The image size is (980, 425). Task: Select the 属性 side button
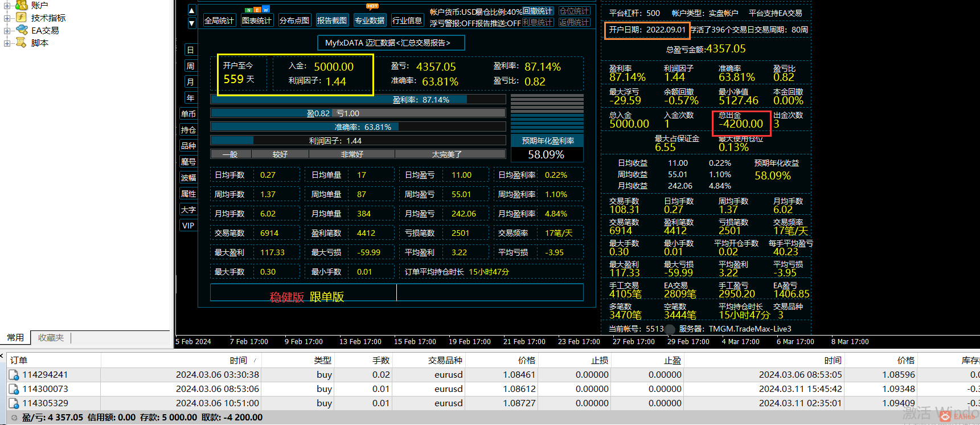tap(188, 194)
